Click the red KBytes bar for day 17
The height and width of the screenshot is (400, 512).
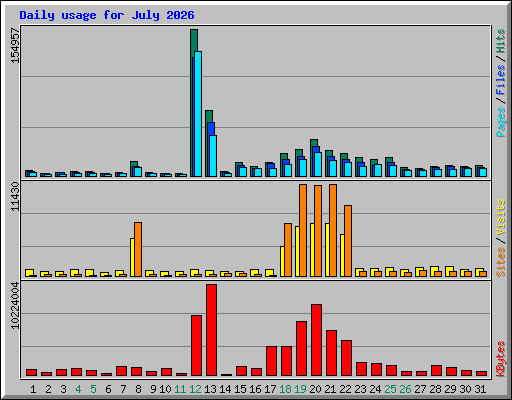271,361
